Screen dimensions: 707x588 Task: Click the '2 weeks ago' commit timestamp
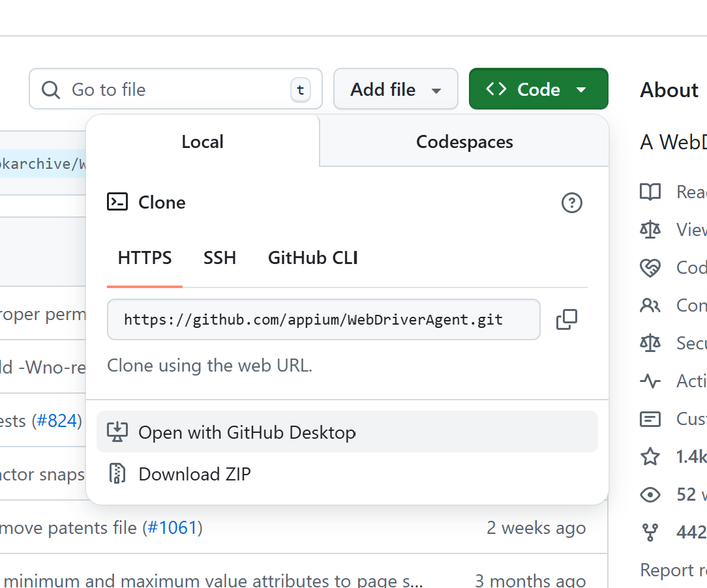point(536,527)
